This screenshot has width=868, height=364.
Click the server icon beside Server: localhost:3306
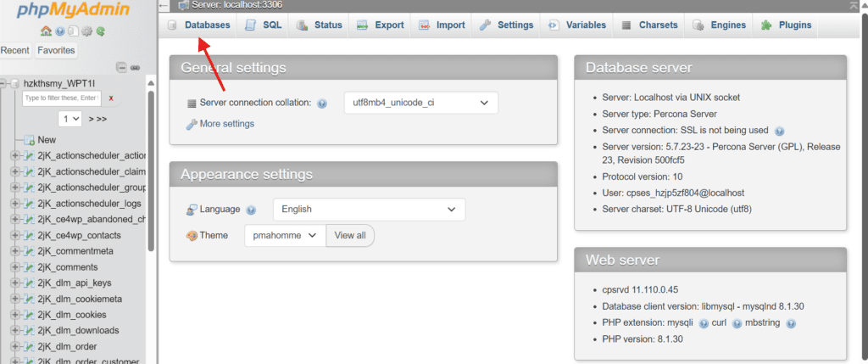point(183,6)
